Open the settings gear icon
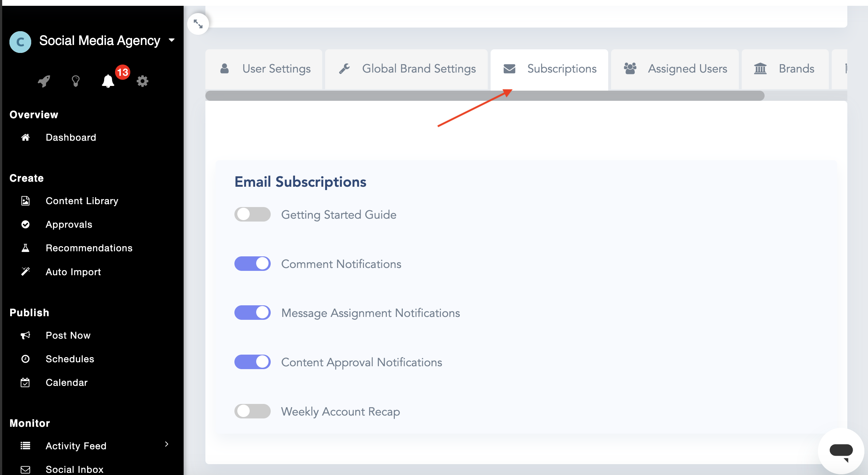The width and height of the screenshot is (868, 475). tap(142, 81)
